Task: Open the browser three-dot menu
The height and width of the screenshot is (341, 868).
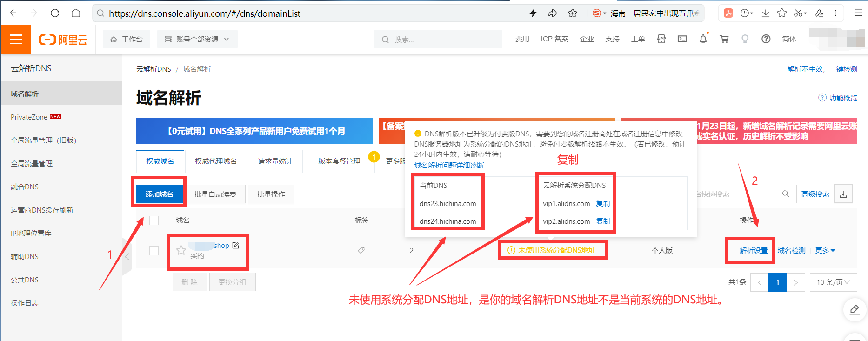Action: tap(835, 13)
